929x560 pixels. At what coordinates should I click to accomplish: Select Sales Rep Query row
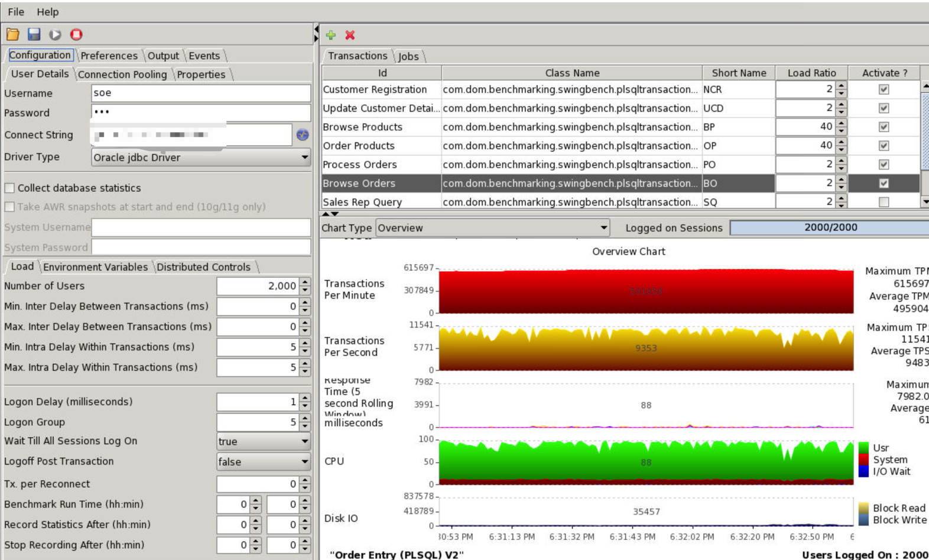621,202
